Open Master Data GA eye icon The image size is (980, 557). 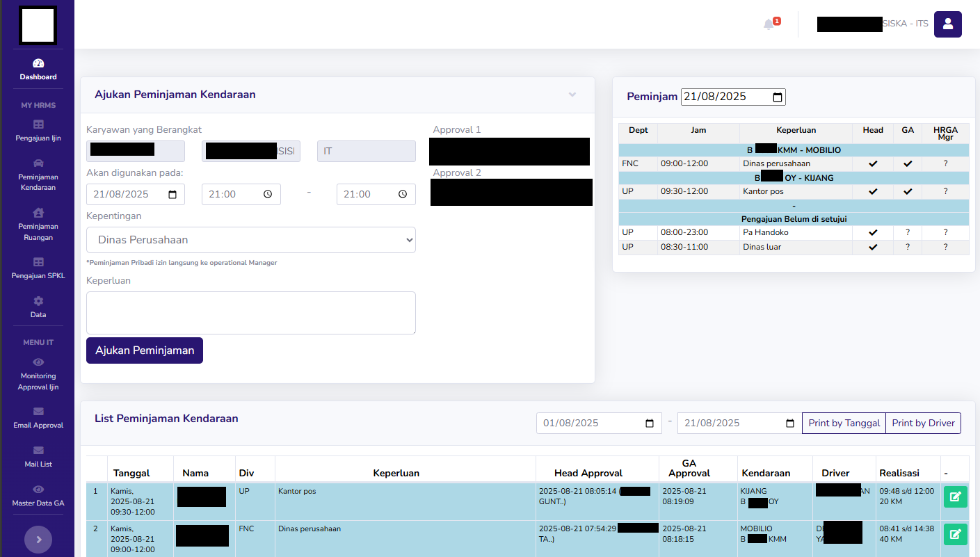click(38, 490)
